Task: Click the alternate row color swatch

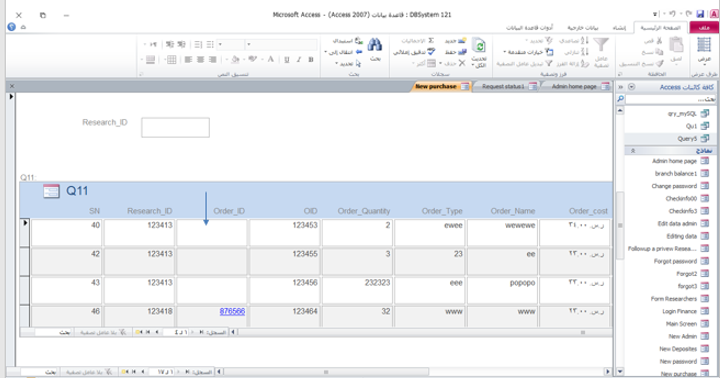Action: (x=150, y=60)
